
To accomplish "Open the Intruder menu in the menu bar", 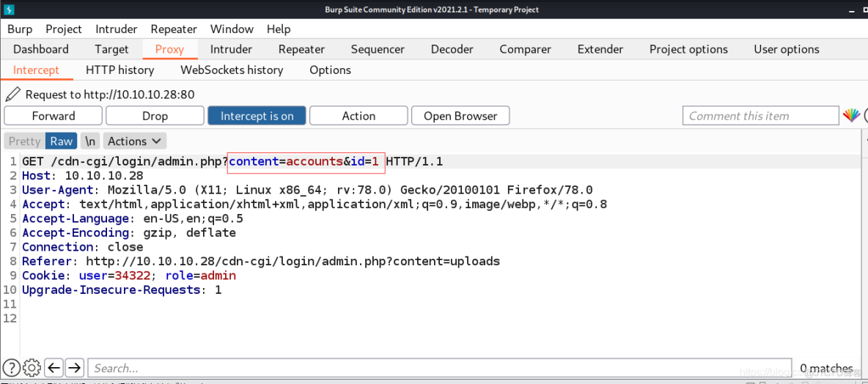I will pos(117,29).
